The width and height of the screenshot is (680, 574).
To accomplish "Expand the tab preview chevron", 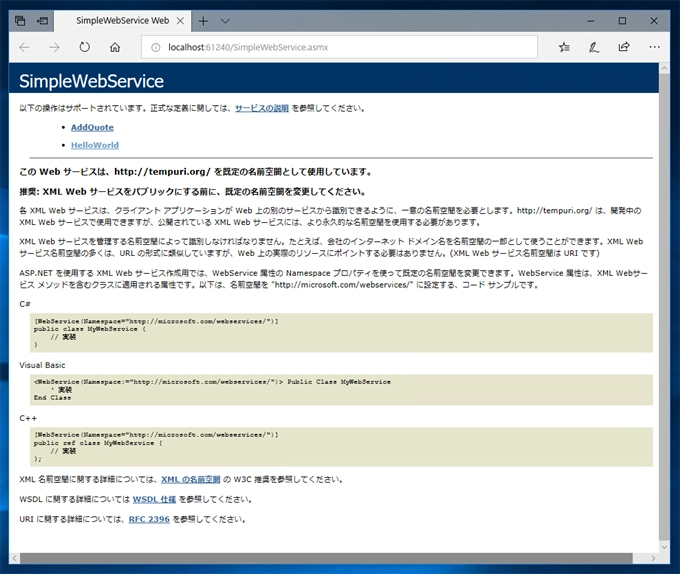I will click(225, 21).
